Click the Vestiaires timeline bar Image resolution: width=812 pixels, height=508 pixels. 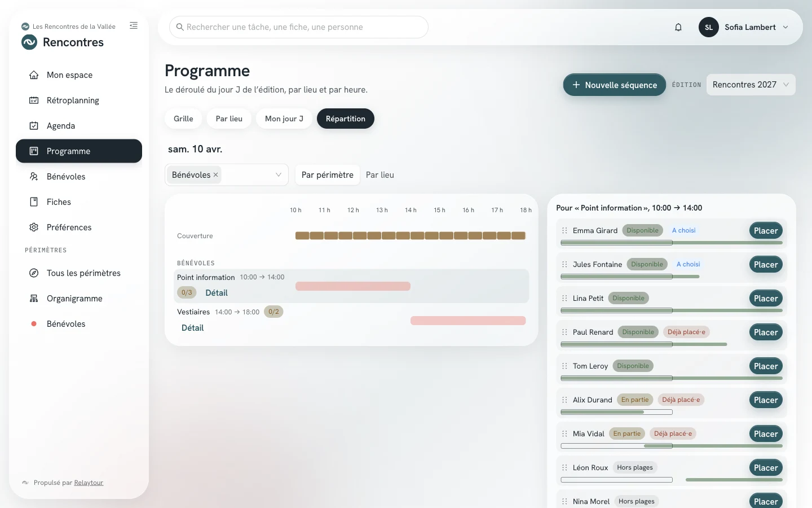coord(468,321)
